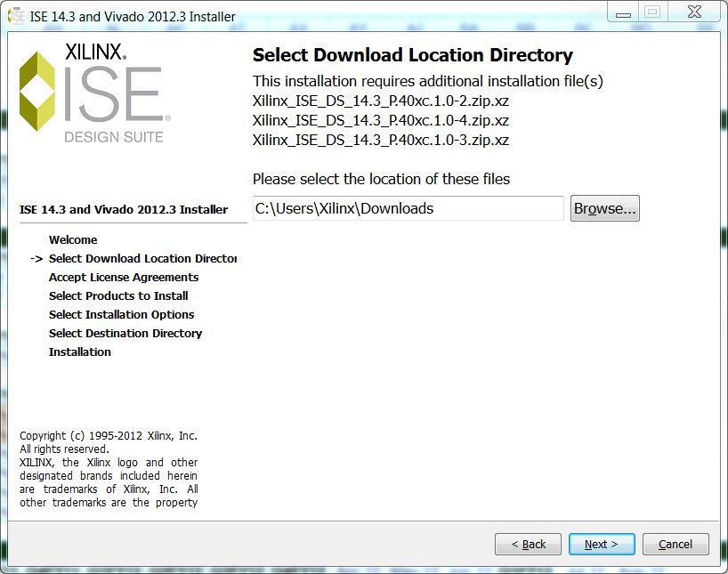This screenshot has width=728, height=574.
Task: Maximize the installer window
Action: tap(652, 12)
